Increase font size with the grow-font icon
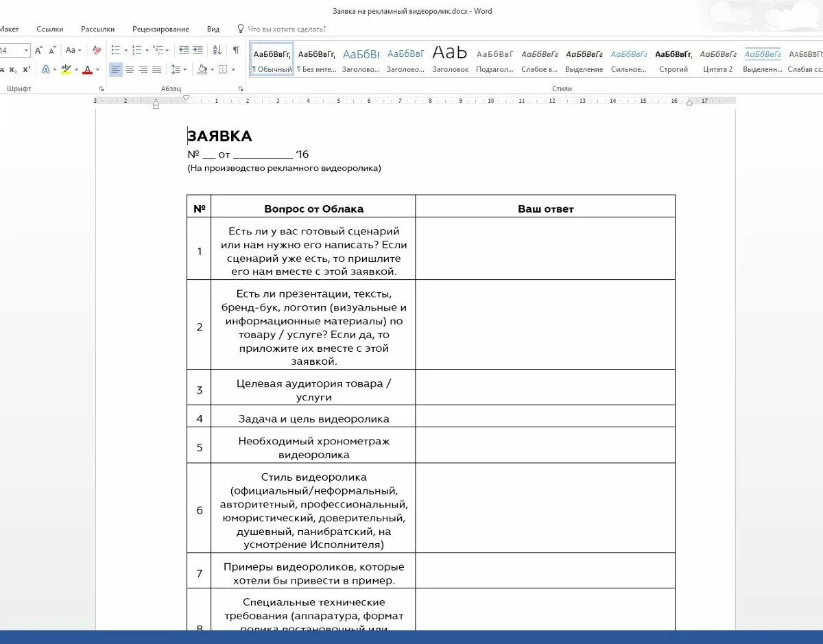This screenshot has height=644, width=823. pyautogui.click(x=38, y=50)
